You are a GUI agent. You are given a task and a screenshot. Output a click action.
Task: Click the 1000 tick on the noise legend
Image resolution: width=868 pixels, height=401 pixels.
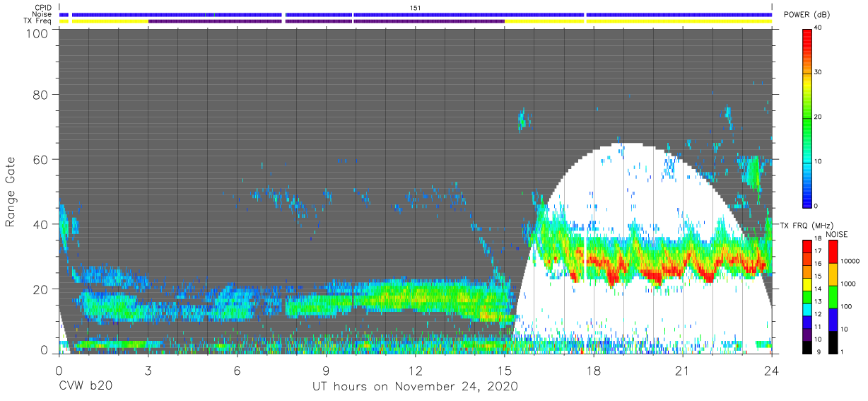click(848, 284)
